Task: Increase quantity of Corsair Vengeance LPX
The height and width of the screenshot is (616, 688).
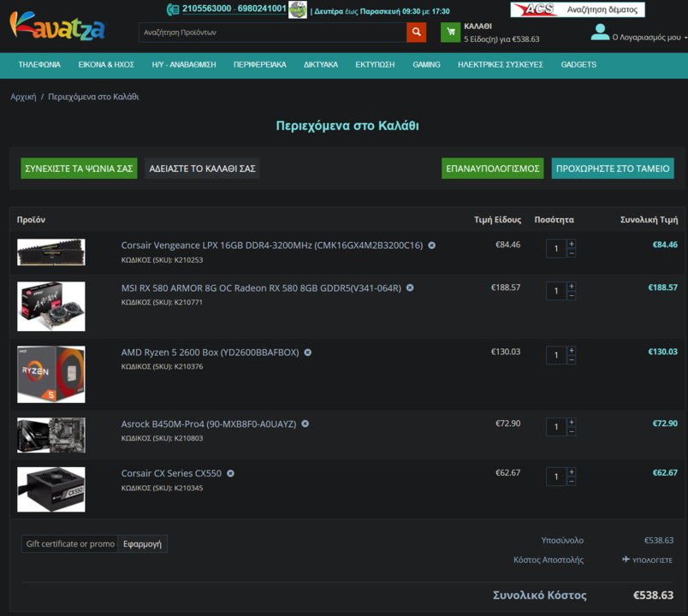Action: (x=572, y=244)
